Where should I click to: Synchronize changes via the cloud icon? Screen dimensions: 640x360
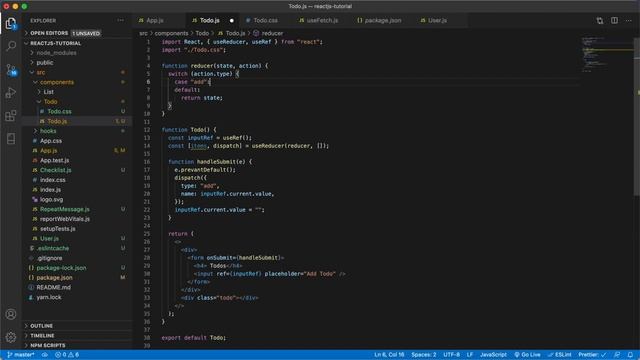(x=45, y=355)
